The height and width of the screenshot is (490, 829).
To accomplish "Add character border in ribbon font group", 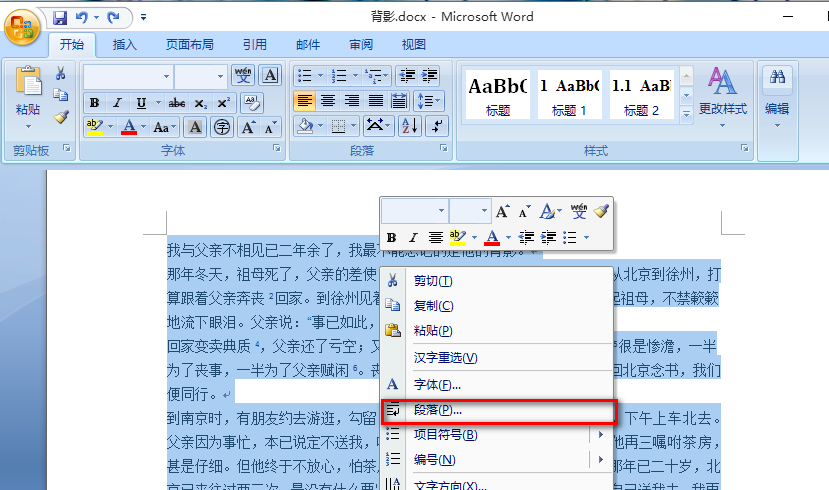I will 270,76.
